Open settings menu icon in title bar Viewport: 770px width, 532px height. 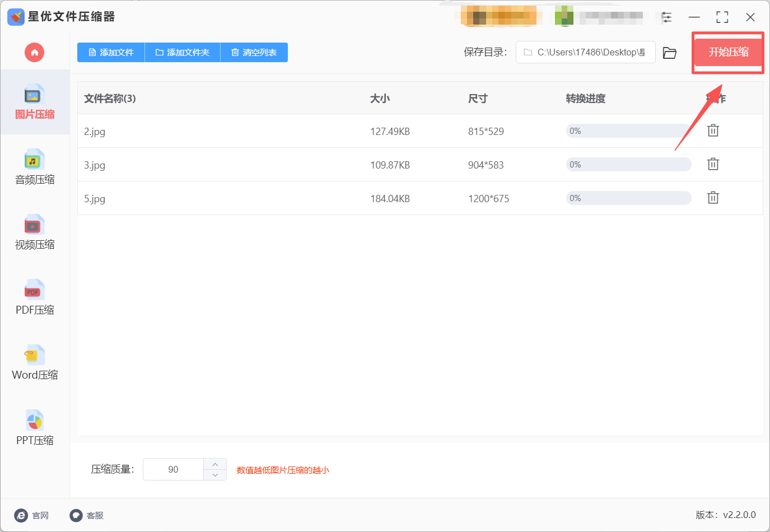666,17
